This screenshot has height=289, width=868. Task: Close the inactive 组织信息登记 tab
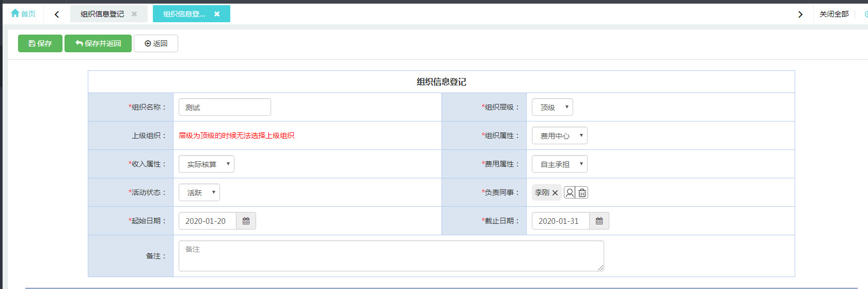tap(134, 14)
